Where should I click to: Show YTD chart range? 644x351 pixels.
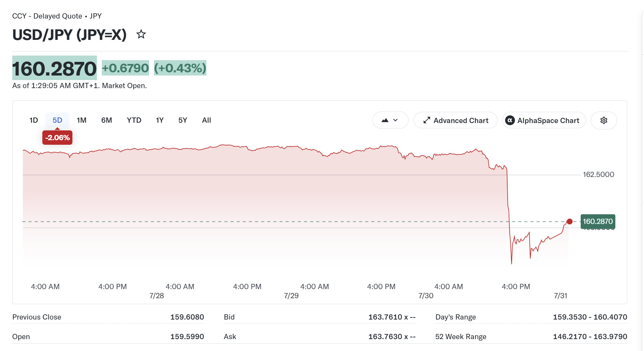coord(134,120)
